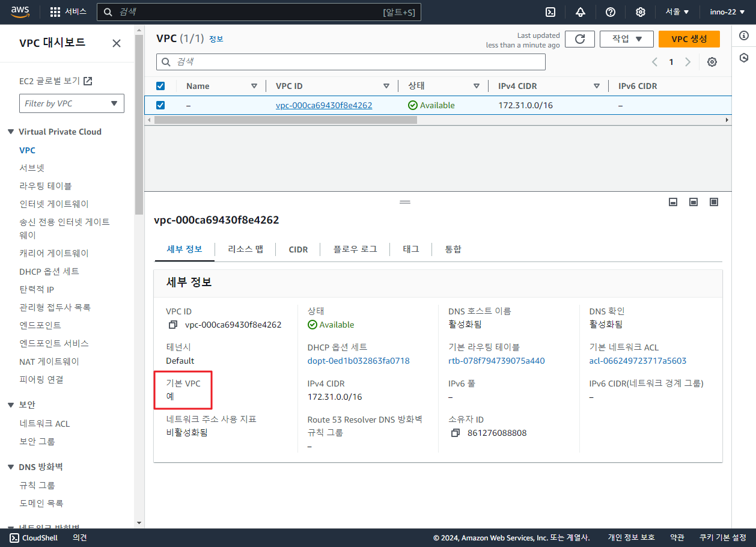756x547 pixels.
Task: Open the vpc-000ca69430f8e4262 link in table
Action: click(x=324, y=105)
